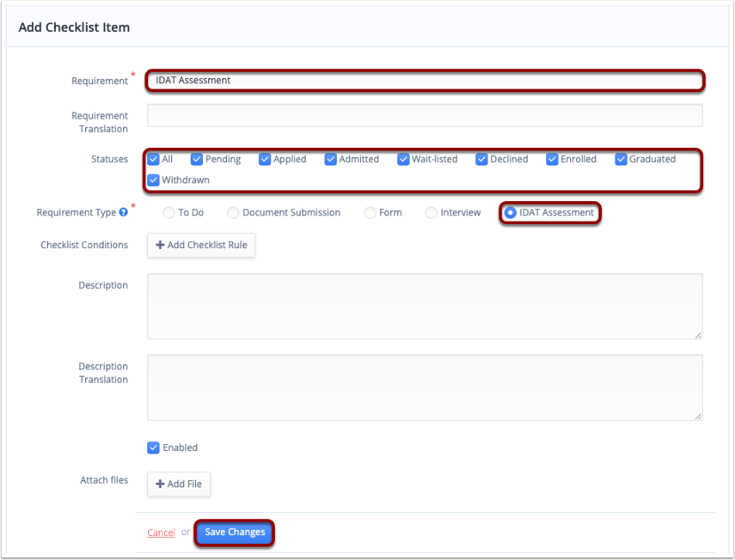The width and height of the screenshot is (735, 560).
Task: Select Document Submission requirement type
Action: point(234,213)
